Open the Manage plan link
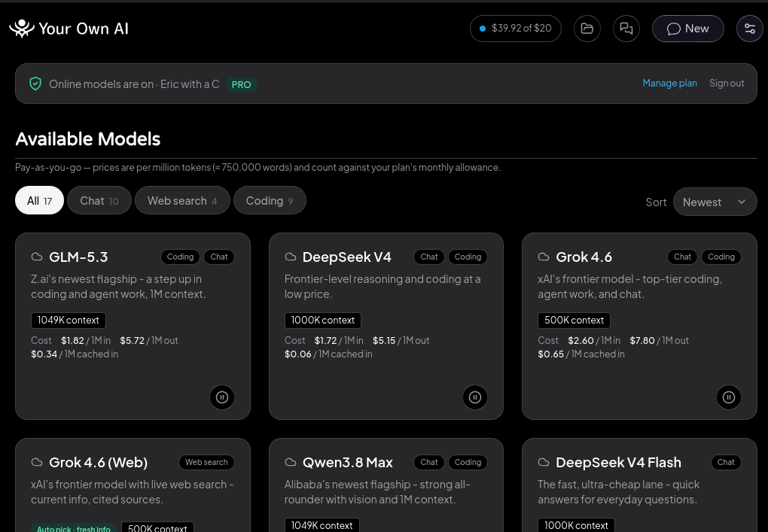Viewport: 768px width, 532px height. coord(669,84)
